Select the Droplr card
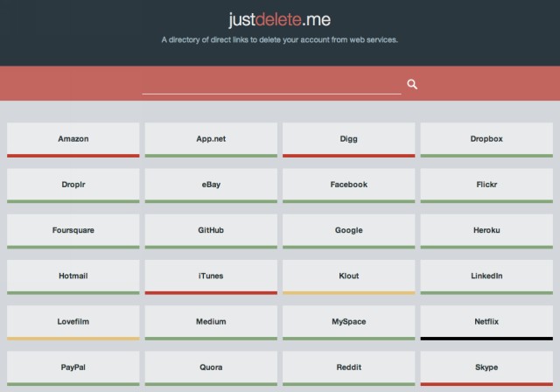This screenshot has width=560, height=392. click(x=73, y=185)
